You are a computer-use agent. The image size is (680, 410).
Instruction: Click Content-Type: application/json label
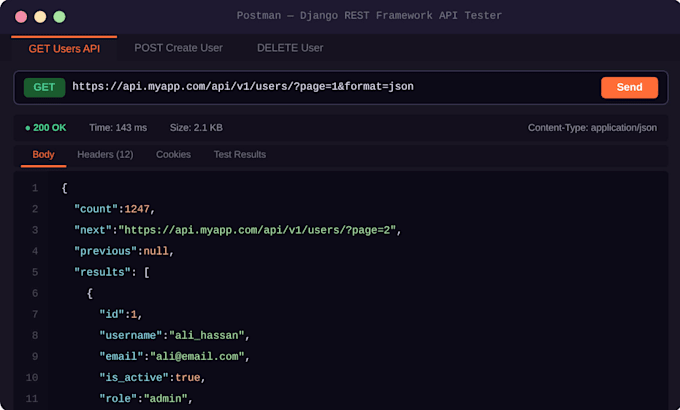tap(592, 128)
